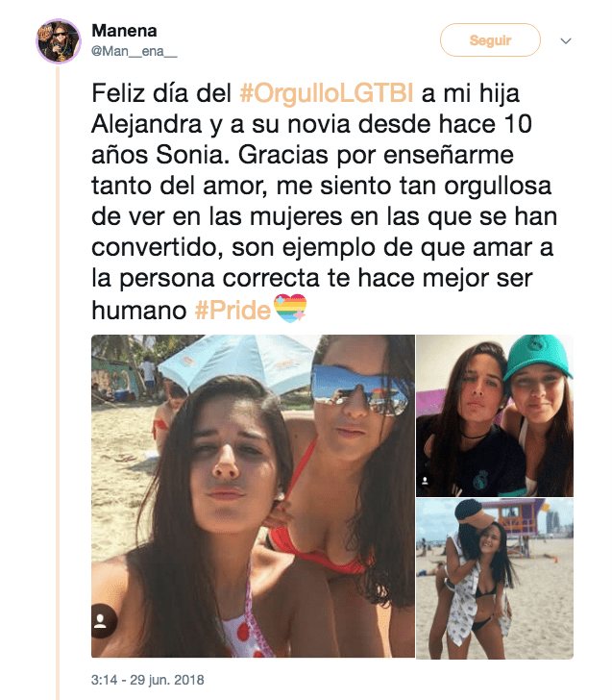
Task: Open the beach photo with the lifeguard tower
Action: tap(495, 579)
